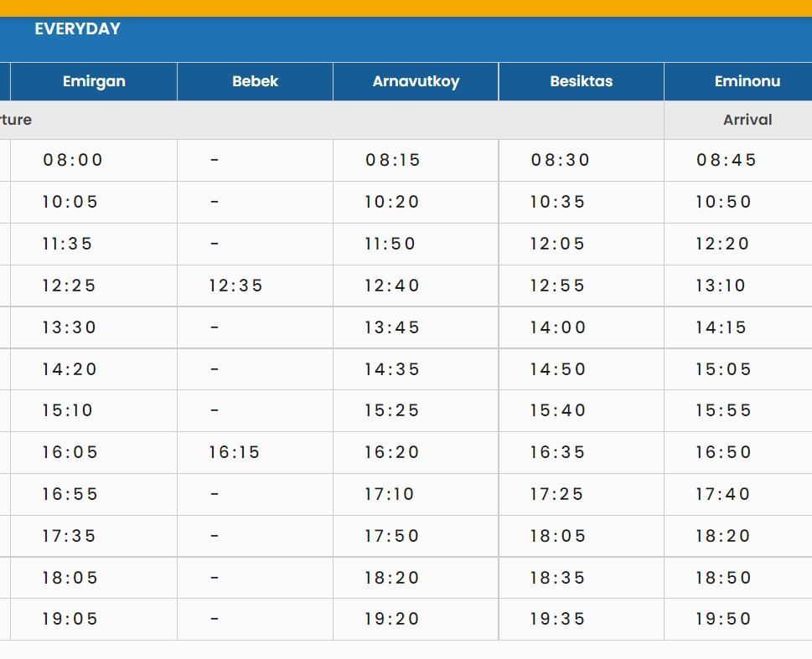Click the 08:15 Arnavutkoy time cell
The image size is (812, 659).
pos(392,160)
